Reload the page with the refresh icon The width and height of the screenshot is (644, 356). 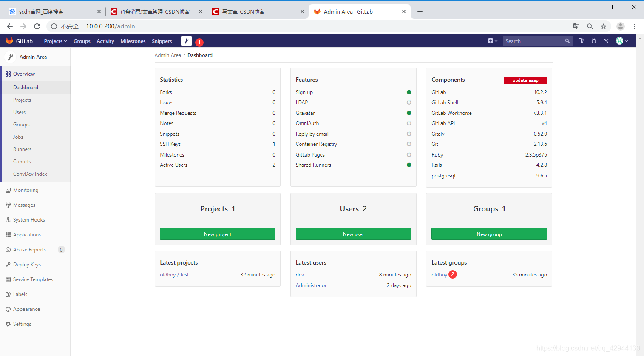coord(37,26)
